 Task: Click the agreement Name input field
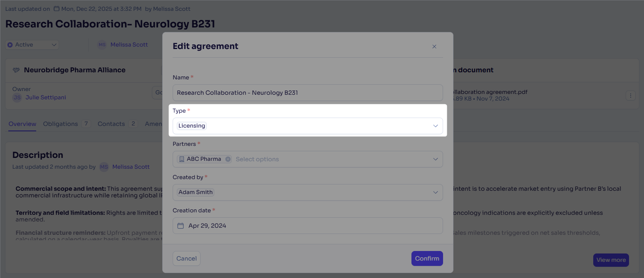click(x=308, y=93)
